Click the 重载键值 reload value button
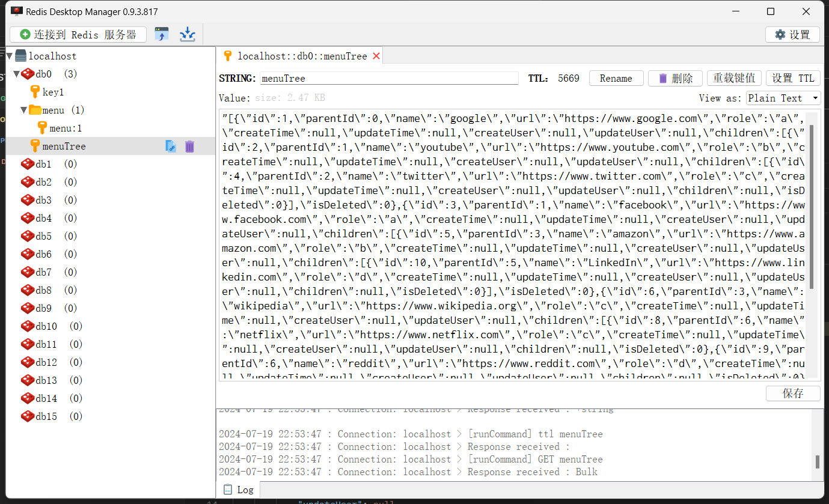Screen dimensions: 829x504 click(734, 78)
